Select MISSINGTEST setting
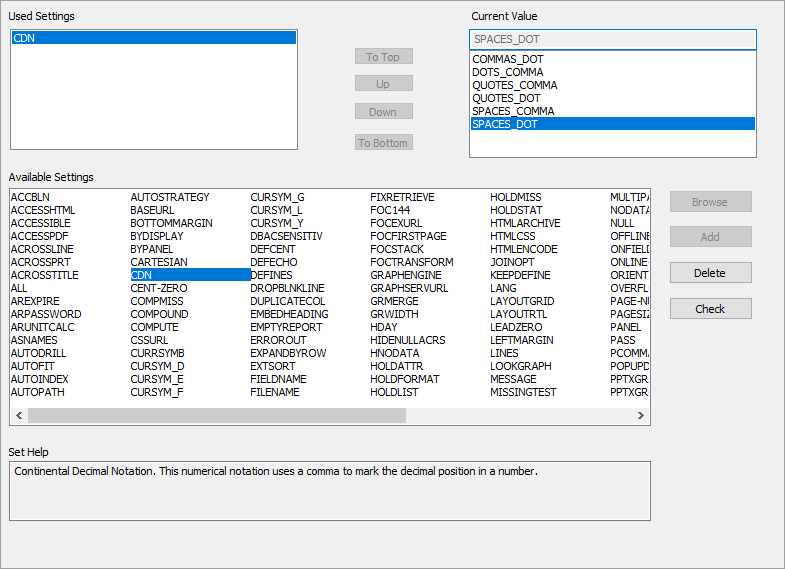This screenshot has height=569, width=785. [x=523, y=392]
